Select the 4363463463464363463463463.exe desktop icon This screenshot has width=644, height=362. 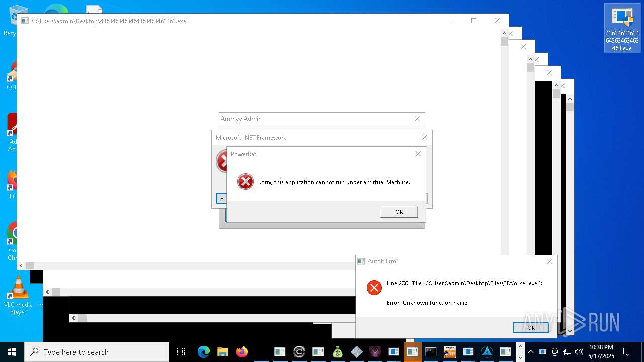coord(622,28)
